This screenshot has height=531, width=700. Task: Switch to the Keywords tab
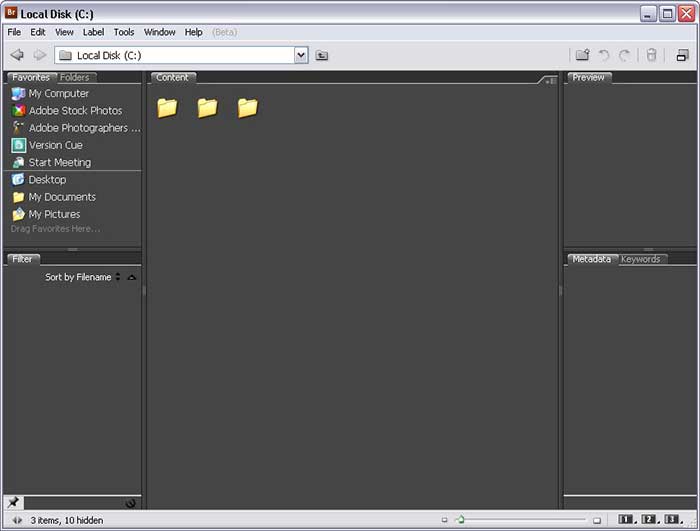click(x=641, y=259)
